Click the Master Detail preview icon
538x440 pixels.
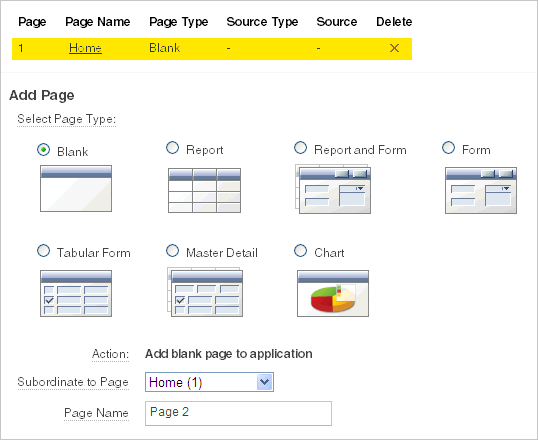click(x=205, y=292)
